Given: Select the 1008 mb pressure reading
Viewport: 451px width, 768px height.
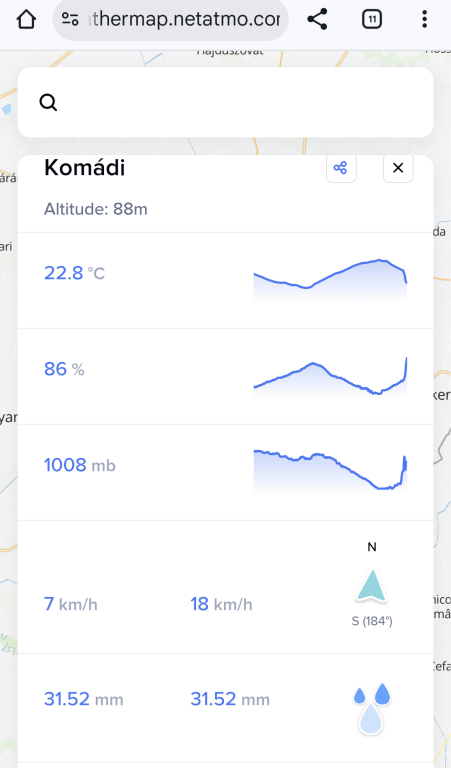Looking at the screenshot, I should 80,465.
